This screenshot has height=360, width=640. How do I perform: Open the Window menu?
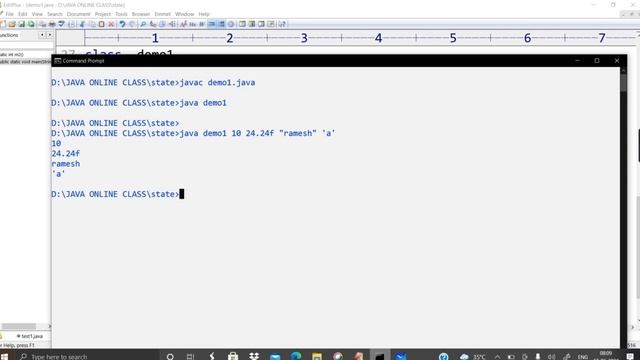click(184, 14)
